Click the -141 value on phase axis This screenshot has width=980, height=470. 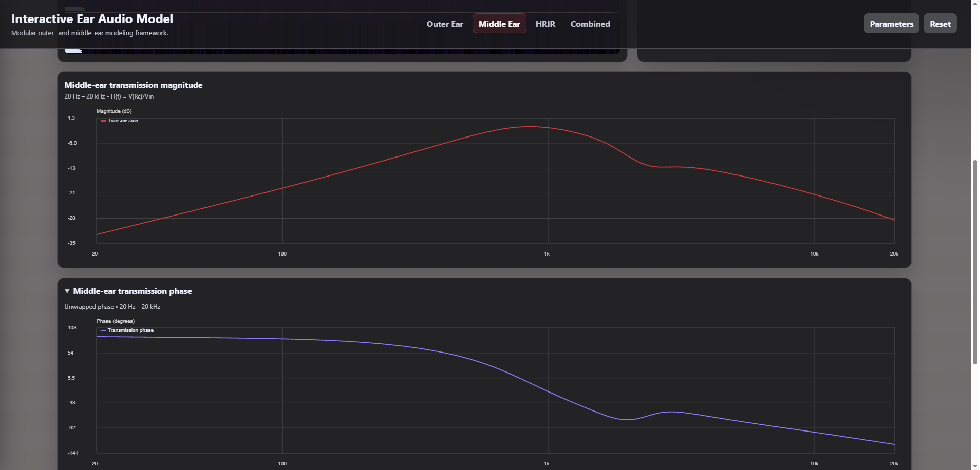click(x=72, y=453)
